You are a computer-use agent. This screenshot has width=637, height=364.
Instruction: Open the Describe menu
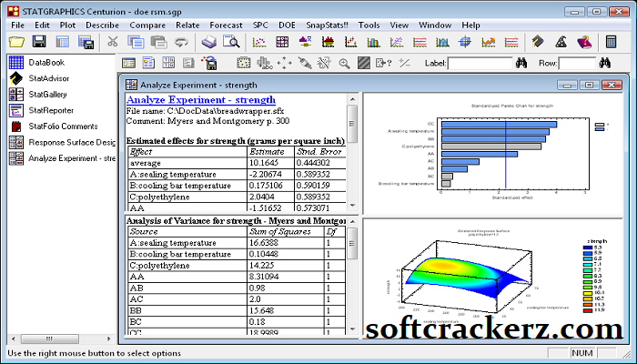point(102,25)
